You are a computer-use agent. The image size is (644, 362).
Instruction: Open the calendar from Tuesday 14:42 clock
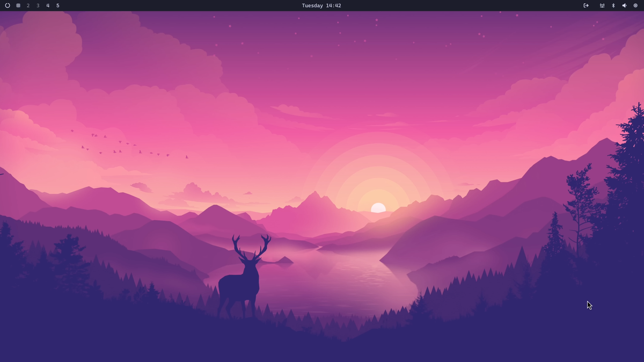[321, 5]
